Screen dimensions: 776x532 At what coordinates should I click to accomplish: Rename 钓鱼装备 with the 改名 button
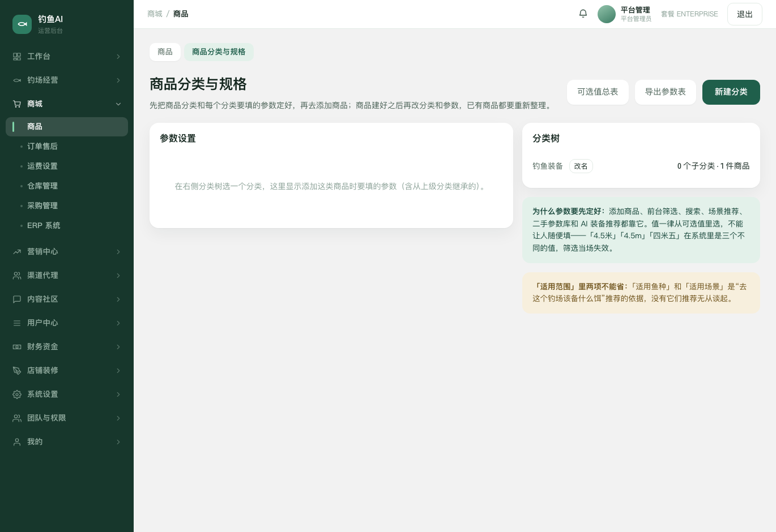pos(581,166)
